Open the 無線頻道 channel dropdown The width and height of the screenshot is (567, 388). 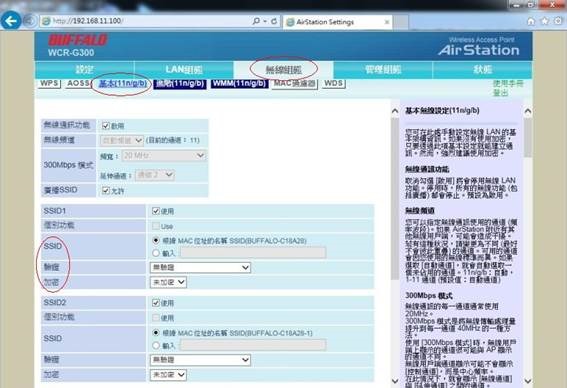[x=121, y=140]
